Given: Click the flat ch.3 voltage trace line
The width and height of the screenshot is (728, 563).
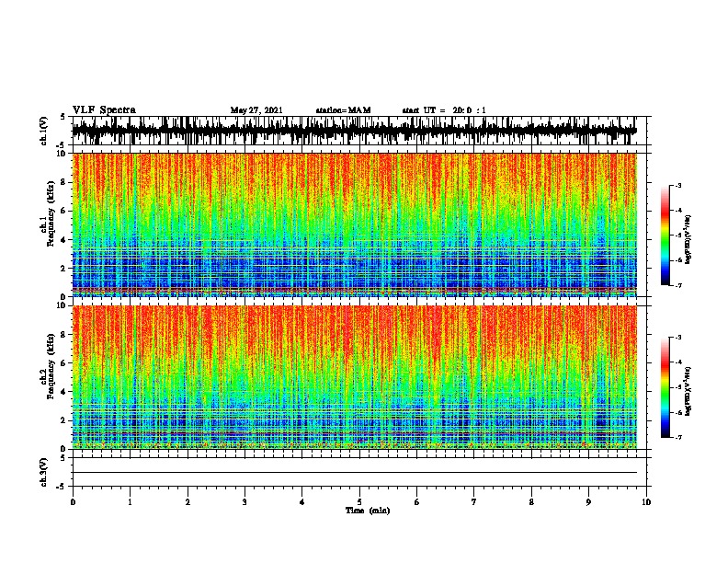Looking at the screenshot, I should [355, 473].
